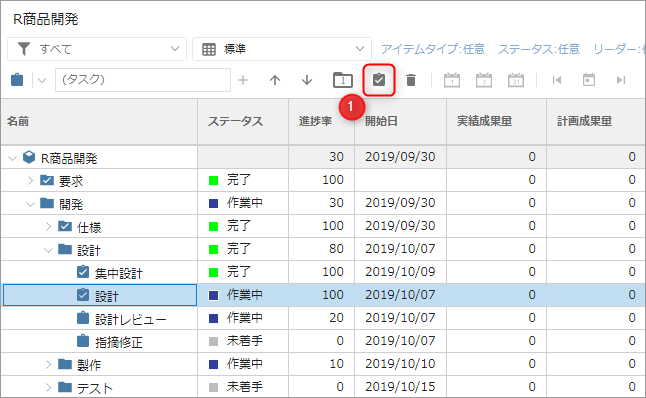Click the 名前 column header

point(99,122)
